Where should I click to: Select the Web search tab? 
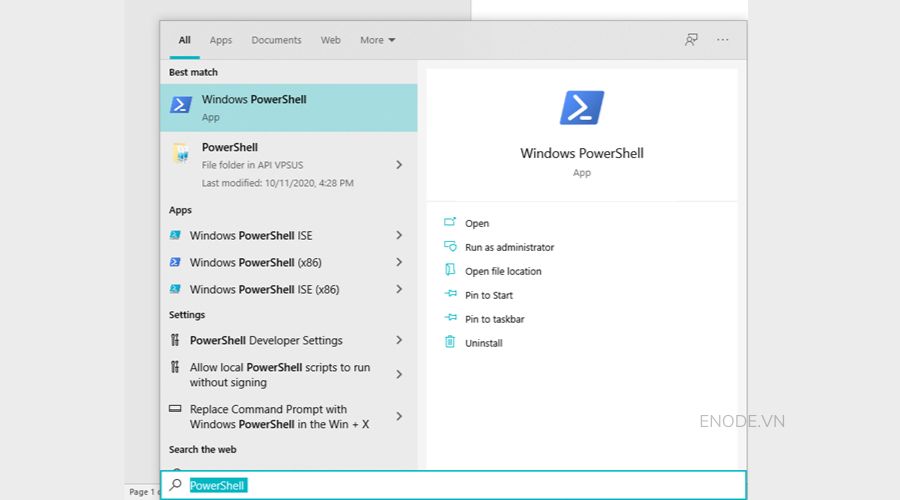coord(330,40)
